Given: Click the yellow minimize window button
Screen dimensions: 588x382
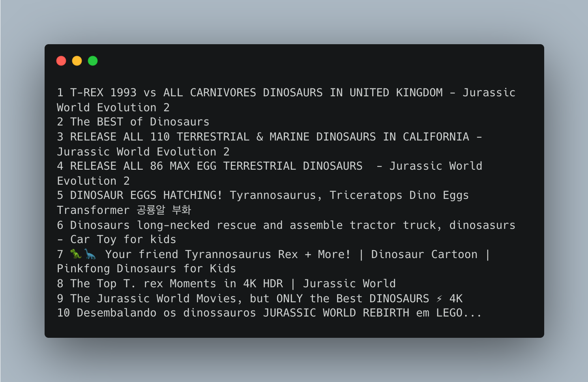Looking at the screenshot, I should 77,61.
